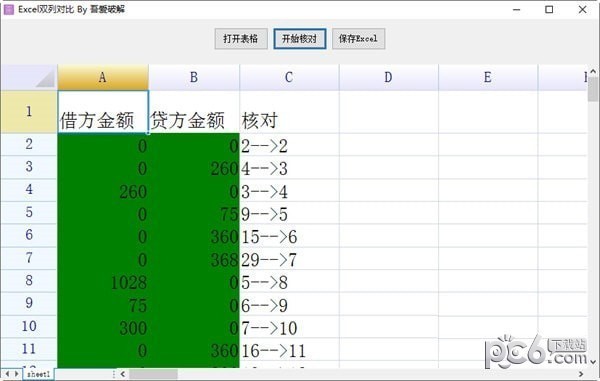Click column A cell with 75 in row 9
This screenshot has width=600, height=381.
coord(103,304)
